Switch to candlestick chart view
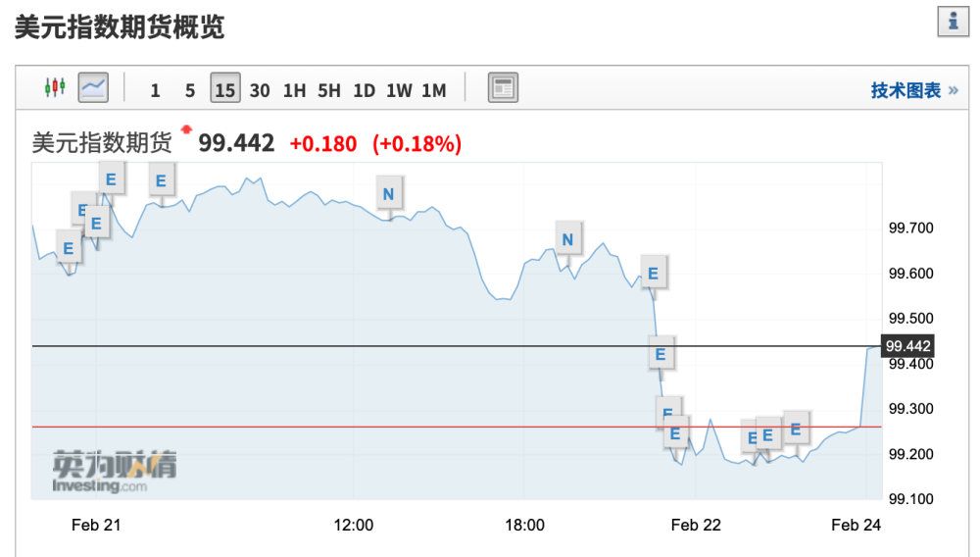980x557 pixels. 55,87
